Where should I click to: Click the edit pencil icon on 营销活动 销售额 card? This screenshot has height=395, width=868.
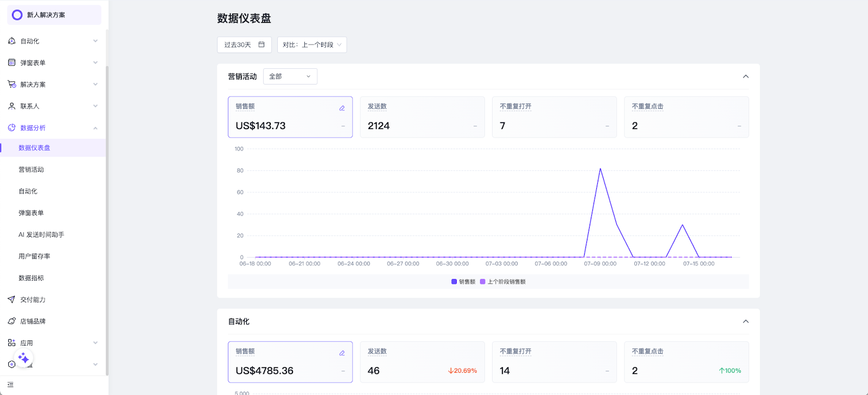coord(342,108)
